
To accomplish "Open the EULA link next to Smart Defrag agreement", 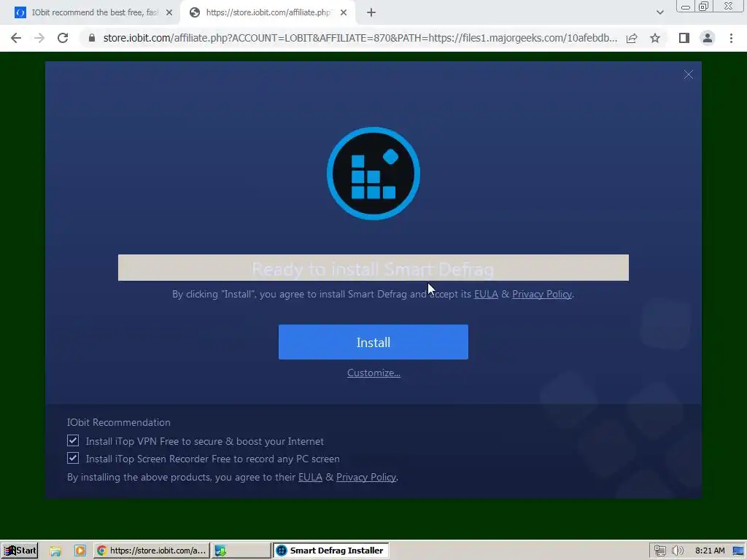I will tap(486, 295).
